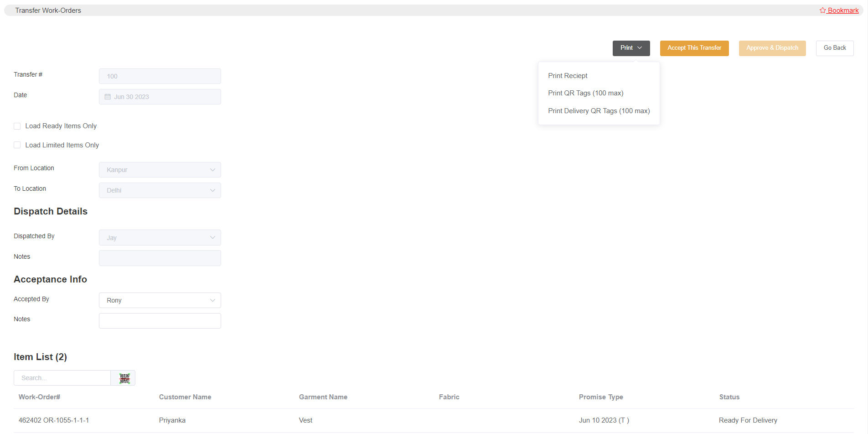
Task: Click Approve & Dispatch button
Action: pyautogui.click(x=772, y=48)
